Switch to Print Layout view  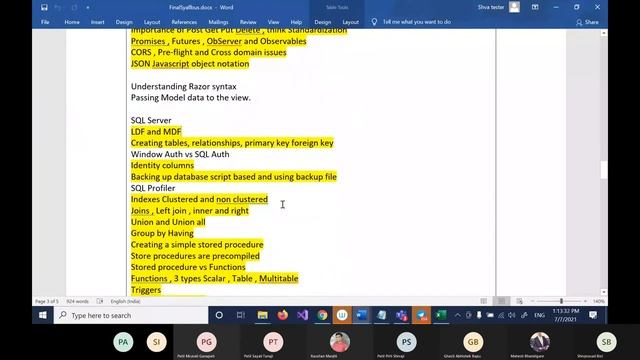[x=502, y=301]
